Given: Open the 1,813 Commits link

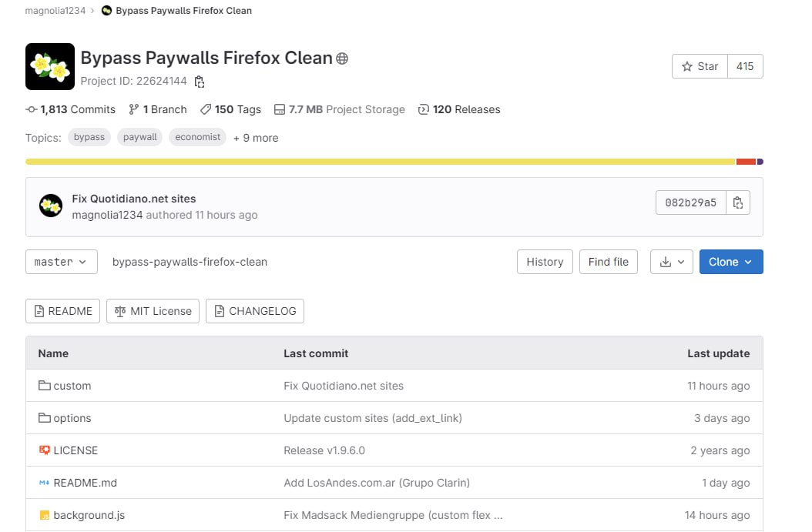Looking at the screenshot, I should click(x=71, y=109).
